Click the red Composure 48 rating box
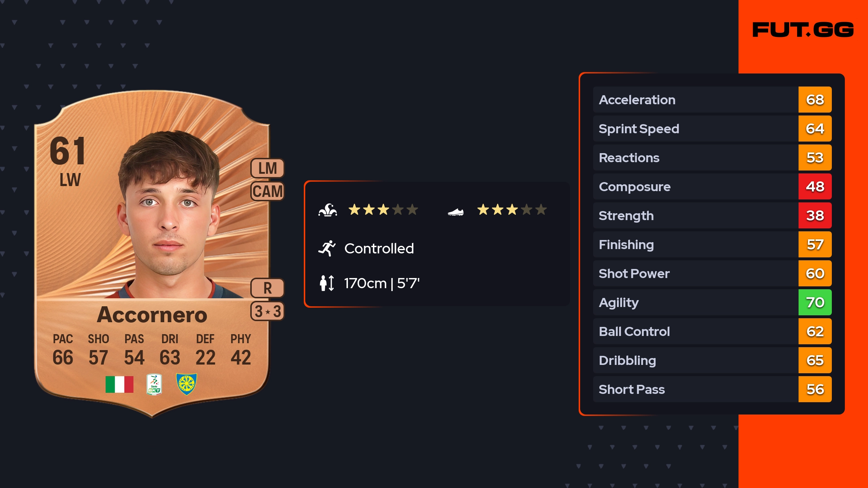The image size is (868, 488). tap(815, 186)
